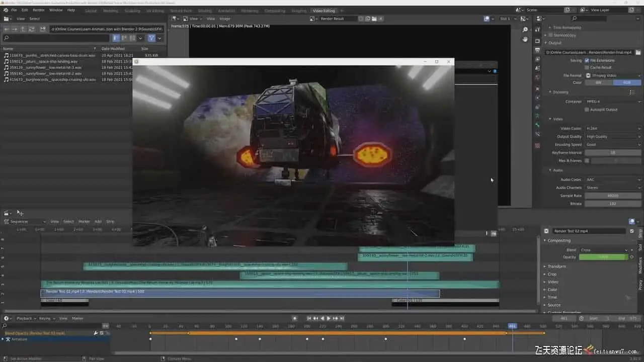The image size is (644, 362).
Task: Open the sequencer Add menu
Action: 98,221
